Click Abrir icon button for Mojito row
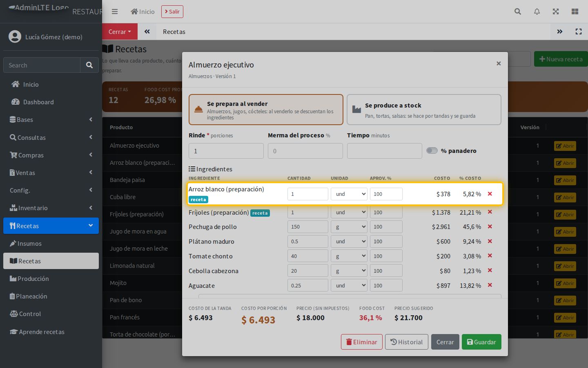Viewport: 588px width, 368px height. click(565, 283)
